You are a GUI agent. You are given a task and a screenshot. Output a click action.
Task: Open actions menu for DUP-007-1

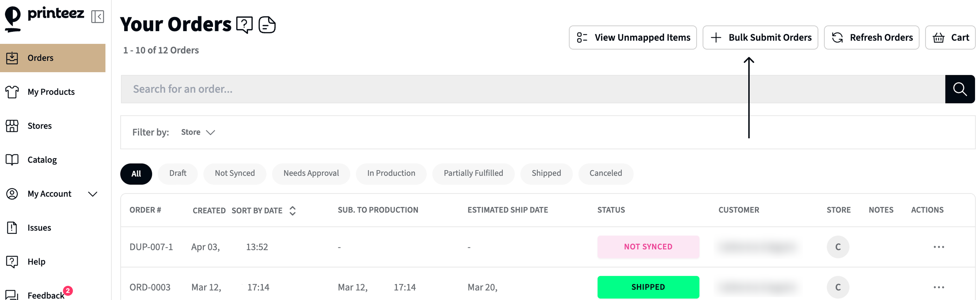(939, 247)
